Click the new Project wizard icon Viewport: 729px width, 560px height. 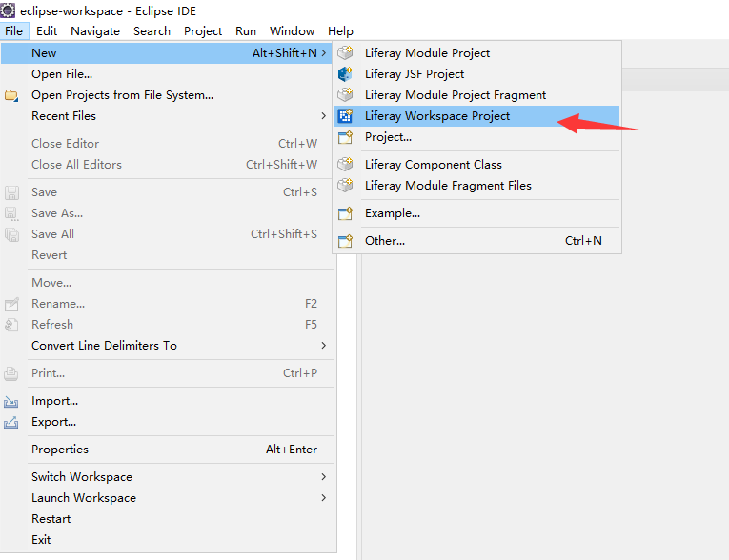345,137
